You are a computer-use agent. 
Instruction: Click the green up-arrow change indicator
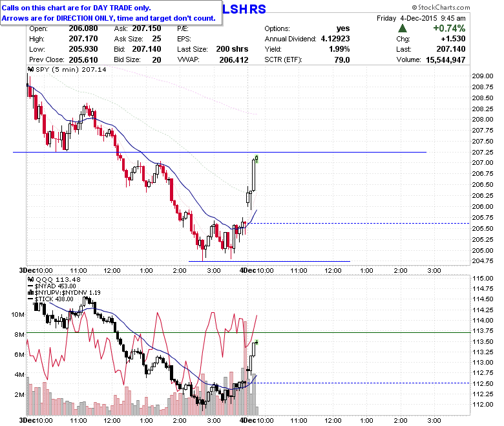(403, 28)
